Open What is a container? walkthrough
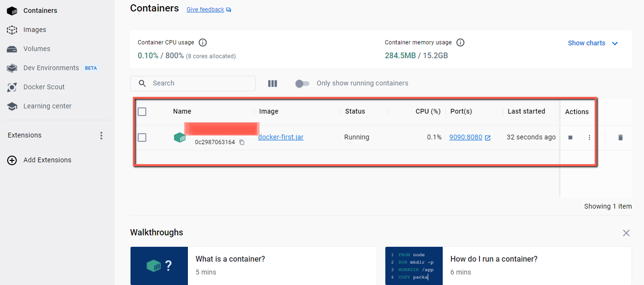644x285 pixels. click(230, 259)
